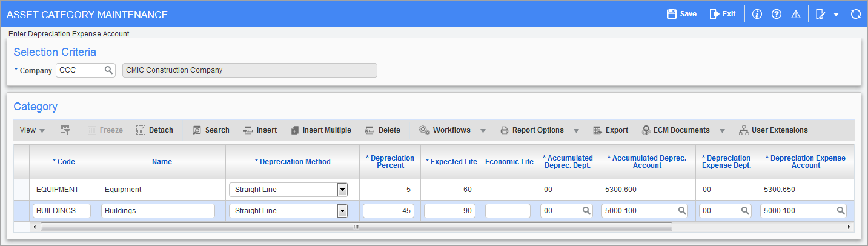Detach the Category table
This screenshot has height=246, width=868.
[x=154, y=130]
